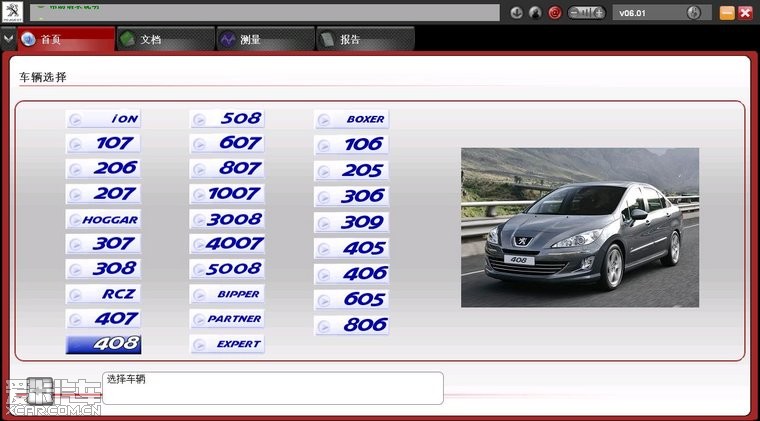
Task: Select the 607 vehicle
Action: coord(227,143)
